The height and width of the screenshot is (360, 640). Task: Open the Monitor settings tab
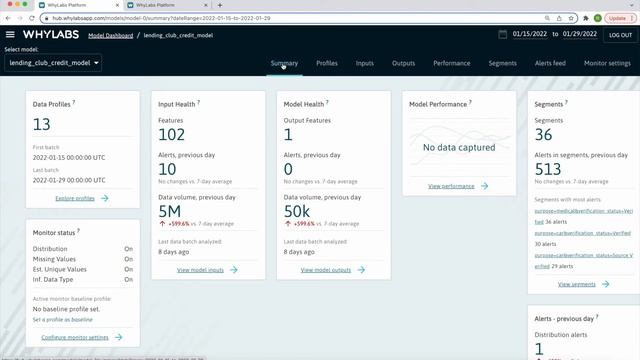(607, 63)
